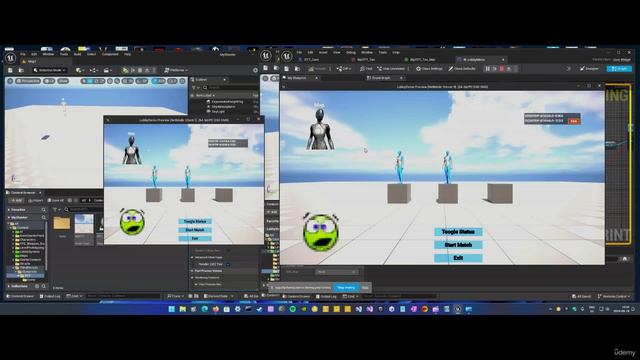Click Import in the Content Browser
640x360 pixels.
tap(36, 200)
